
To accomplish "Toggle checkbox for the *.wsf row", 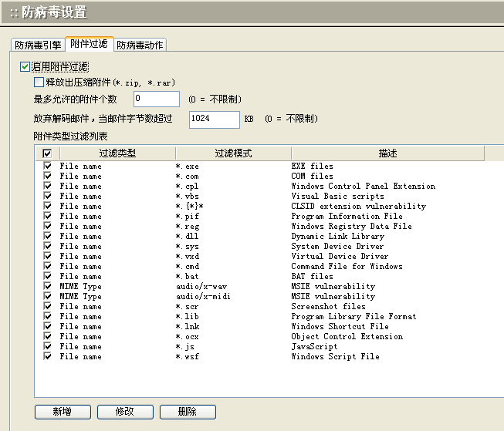I will 48,356.
